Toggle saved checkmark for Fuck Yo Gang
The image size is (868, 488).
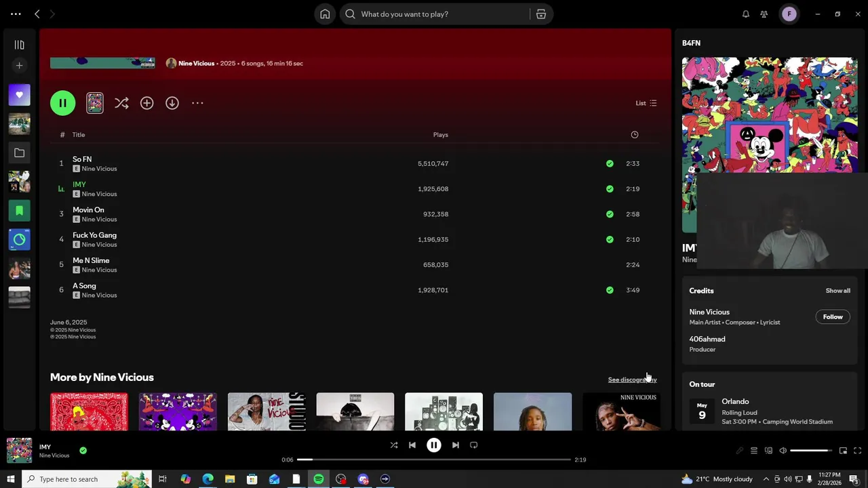click(x=610, y=239)
